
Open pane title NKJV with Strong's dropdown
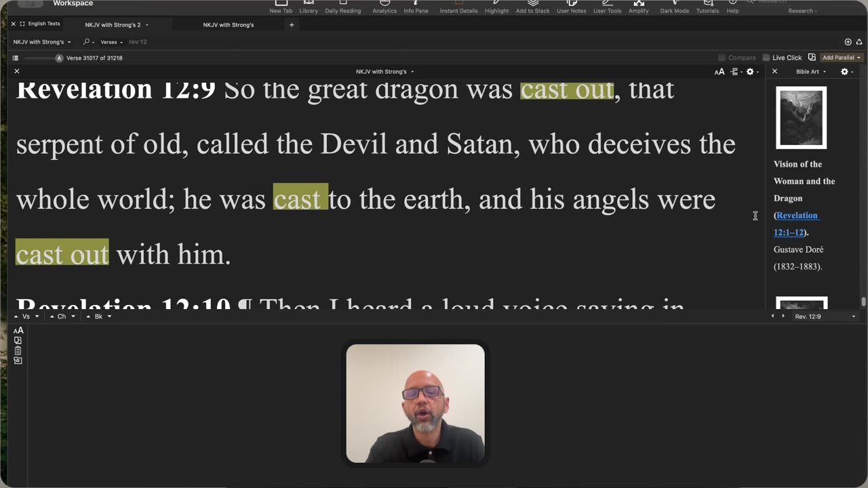[x=384, y=72]
